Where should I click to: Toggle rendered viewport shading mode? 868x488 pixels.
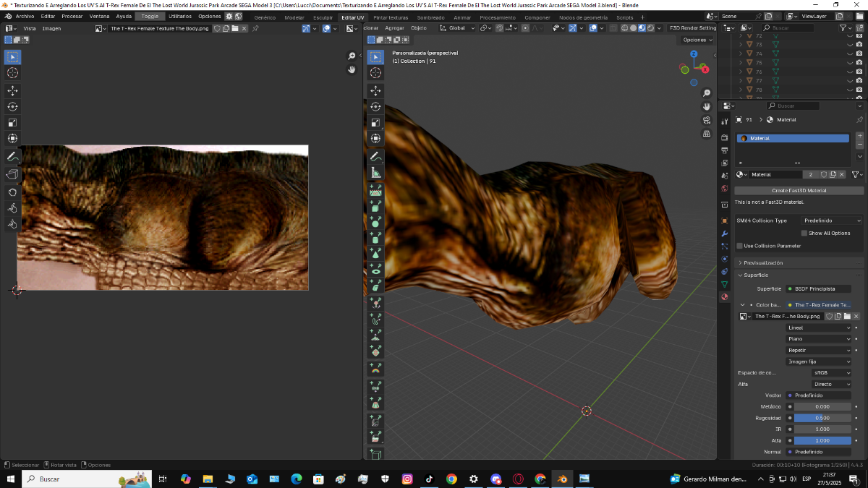coord(650,28)
